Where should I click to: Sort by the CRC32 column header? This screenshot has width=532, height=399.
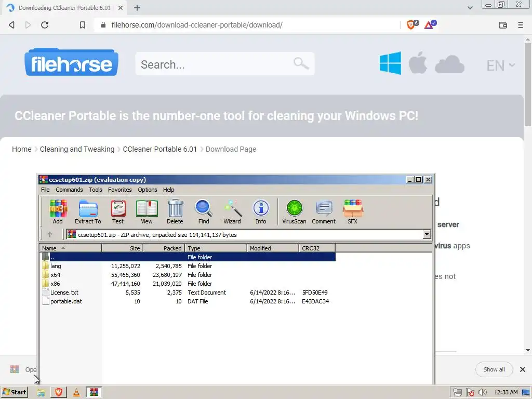click(x=317, y=248)
